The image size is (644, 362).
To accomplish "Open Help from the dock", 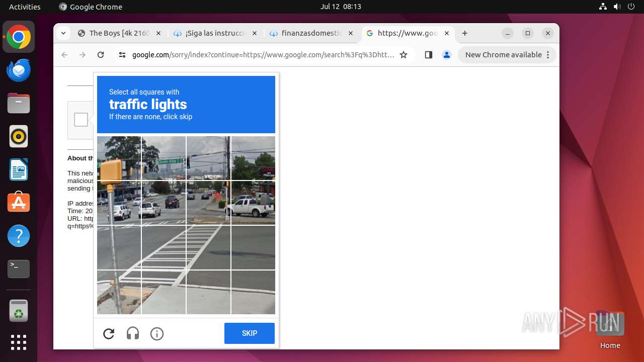I will tap(19, 236).
